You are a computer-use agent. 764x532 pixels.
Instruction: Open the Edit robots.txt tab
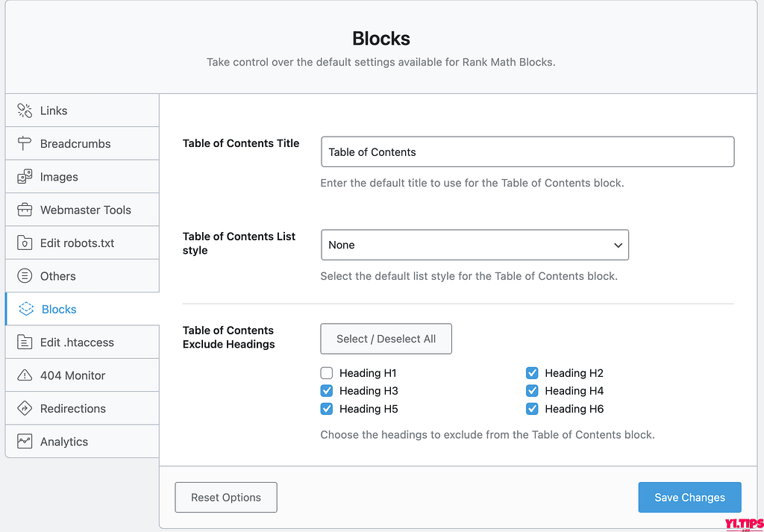[x=82, y=243]
